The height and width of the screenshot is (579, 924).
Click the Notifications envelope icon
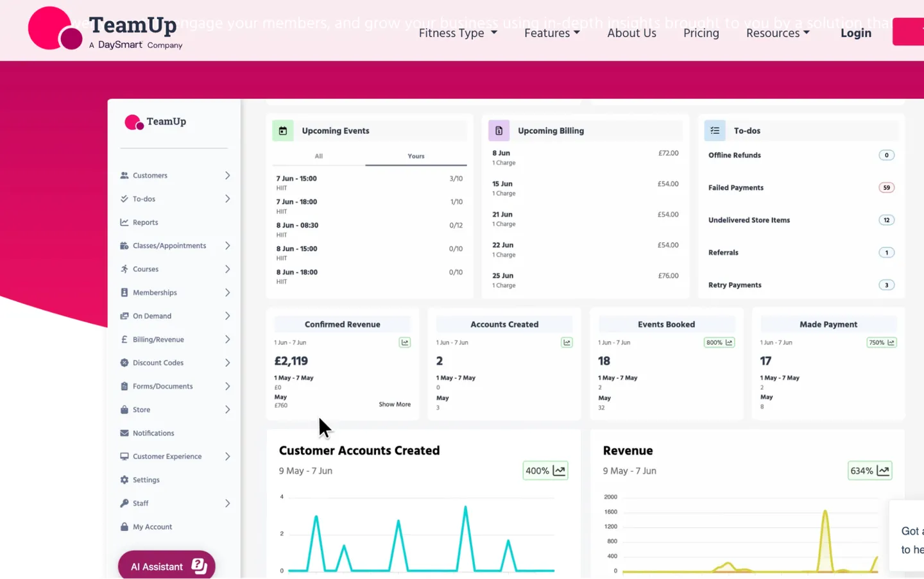124,433
